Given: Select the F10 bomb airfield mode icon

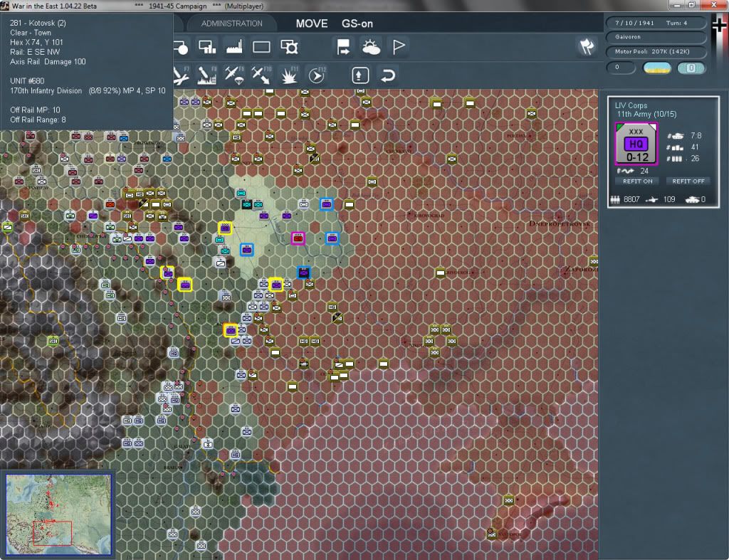Looking at the screenshot, I should pos(261,75).
